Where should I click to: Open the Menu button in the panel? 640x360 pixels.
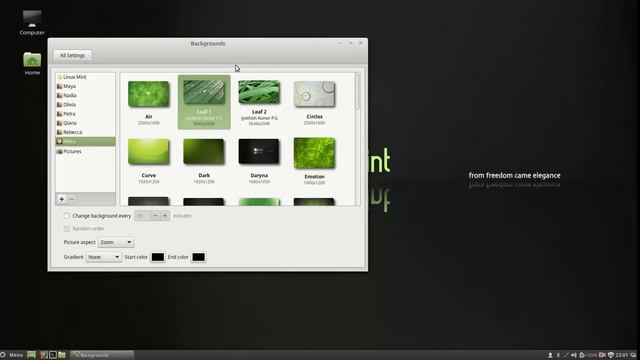[x=12, y=355]
